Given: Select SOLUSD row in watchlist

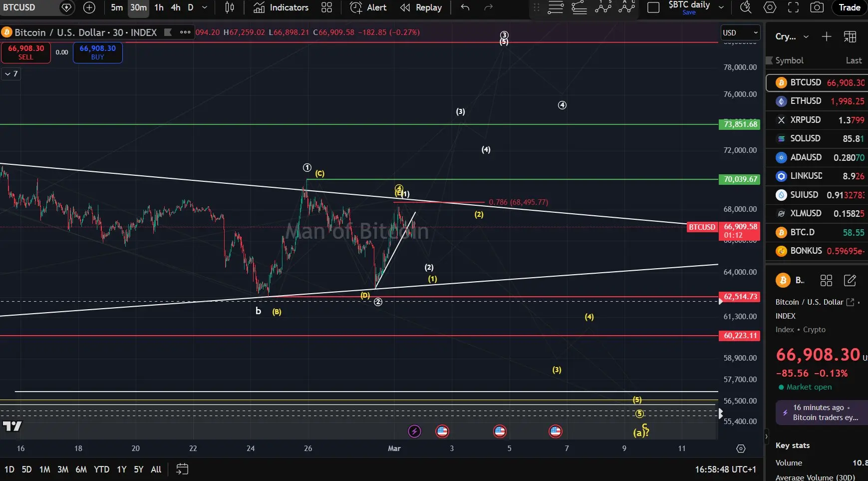Looking at the screenshot, I should 817,138.
